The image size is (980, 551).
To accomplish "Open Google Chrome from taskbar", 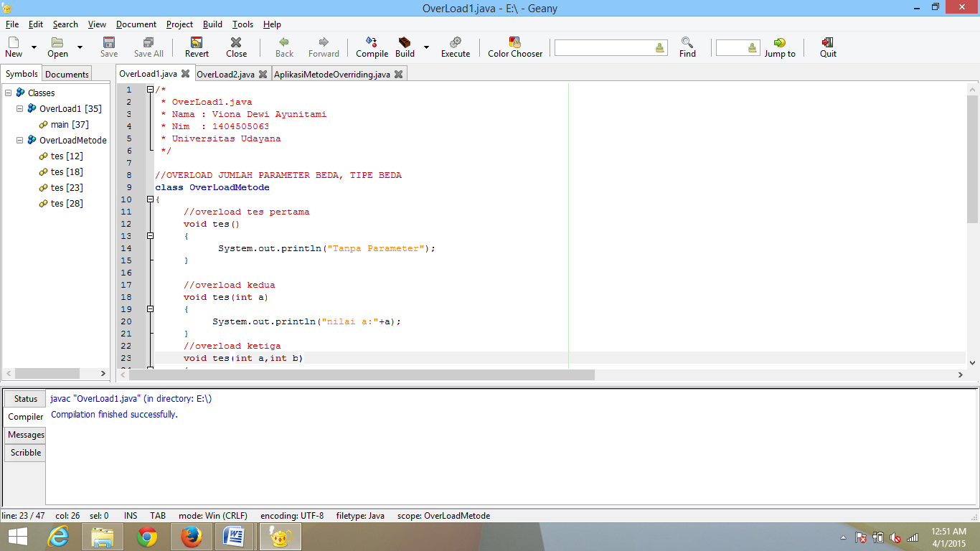I will 147,537.
